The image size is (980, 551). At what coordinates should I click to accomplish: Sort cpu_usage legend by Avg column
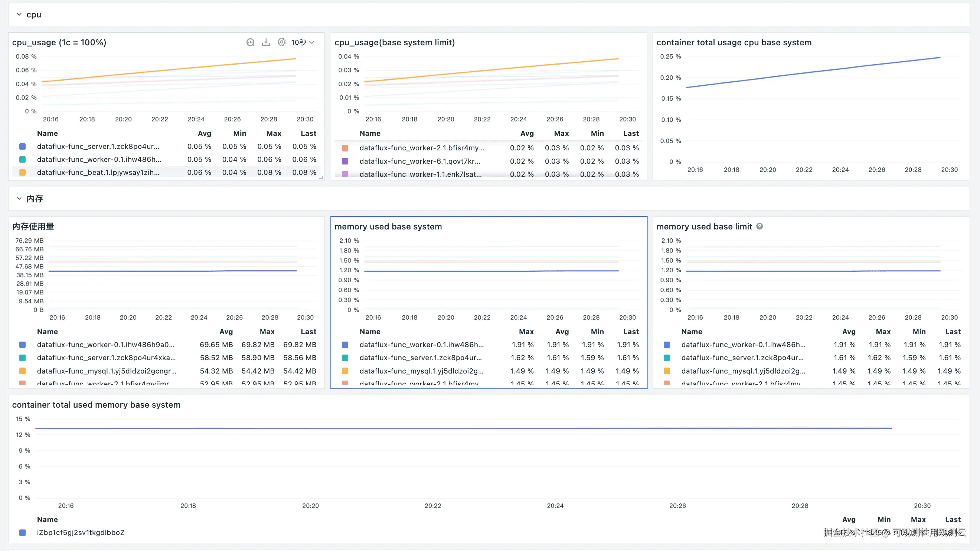click(204, 134)
